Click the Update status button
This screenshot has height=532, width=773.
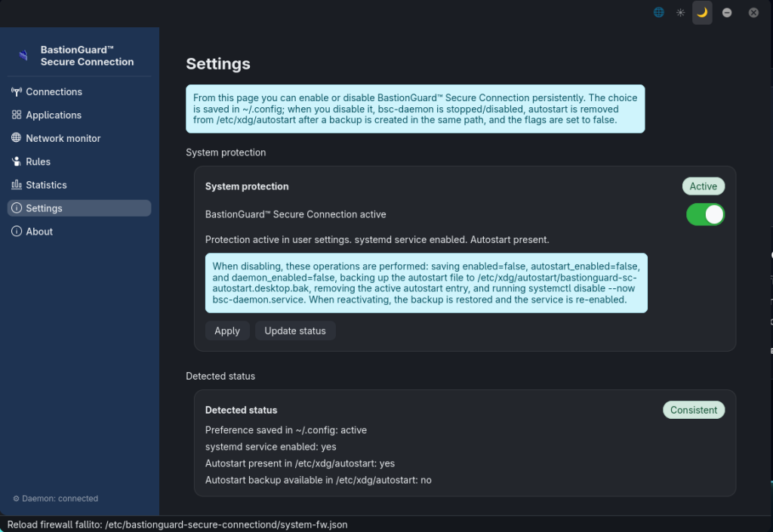(x=295, y=331)
